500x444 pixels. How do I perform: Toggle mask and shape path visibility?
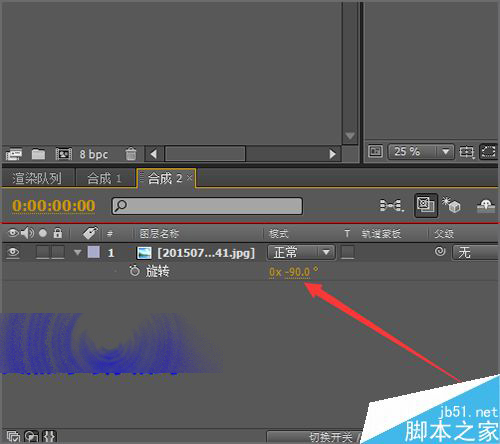(x=488, y=152)
